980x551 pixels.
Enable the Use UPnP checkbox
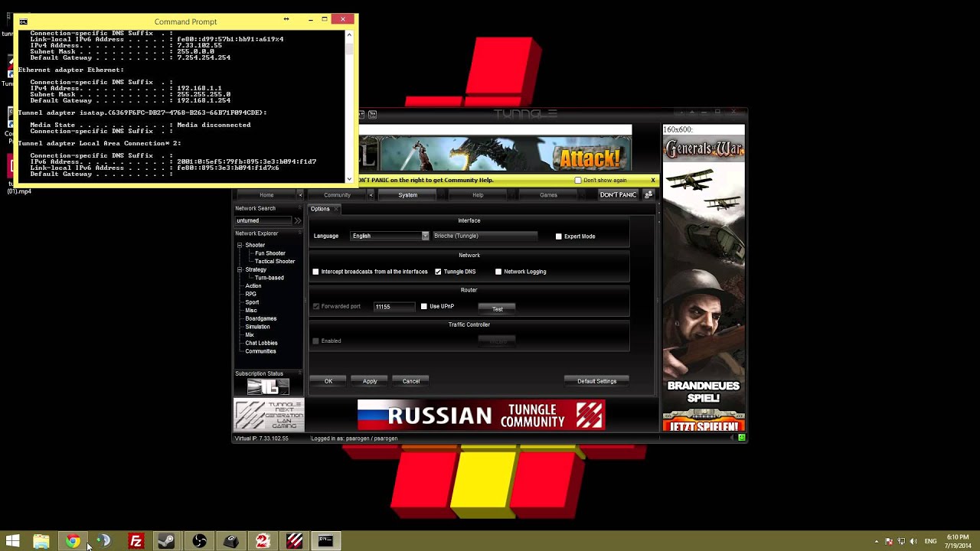pos(423,306)
